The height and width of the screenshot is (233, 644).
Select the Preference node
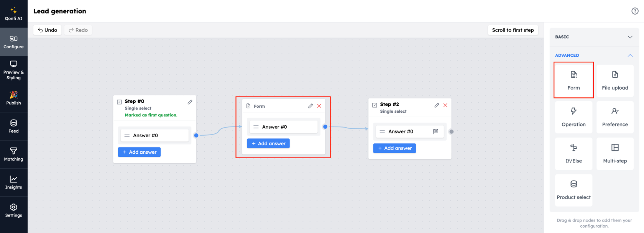pos(615,117)
